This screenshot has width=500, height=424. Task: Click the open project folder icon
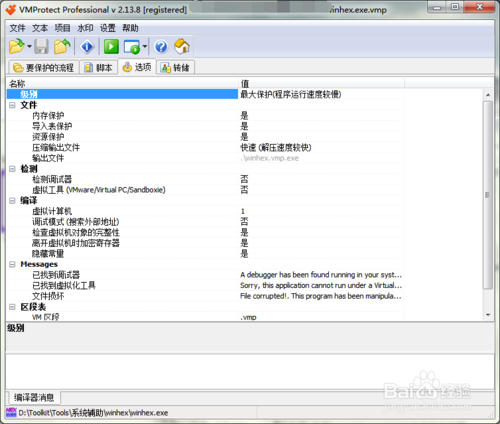click(x=17, y=46)
